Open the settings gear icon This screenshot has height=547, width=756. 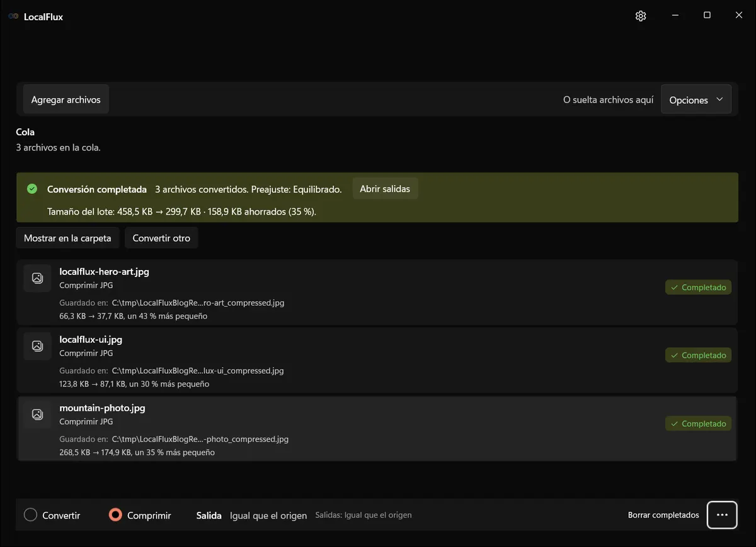click(641, 16)
